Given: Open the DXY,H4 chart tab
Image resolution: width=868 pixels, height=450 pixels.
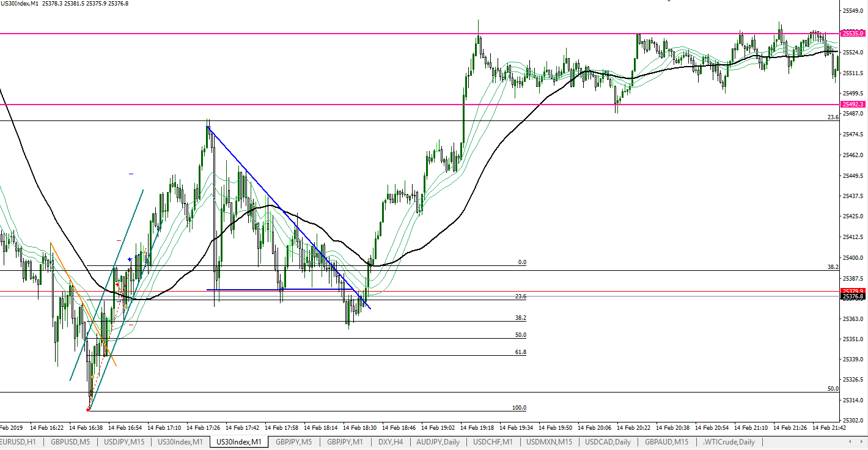Looking at the screenshot, I should tap(390, 442).
